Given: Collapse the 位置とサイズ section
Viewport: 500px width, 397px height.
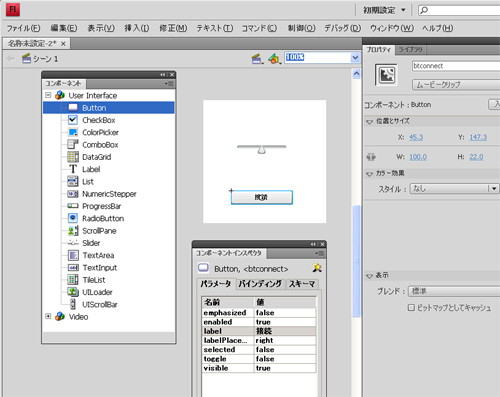Looking at the screenshot, I should [x=369, y=122].
